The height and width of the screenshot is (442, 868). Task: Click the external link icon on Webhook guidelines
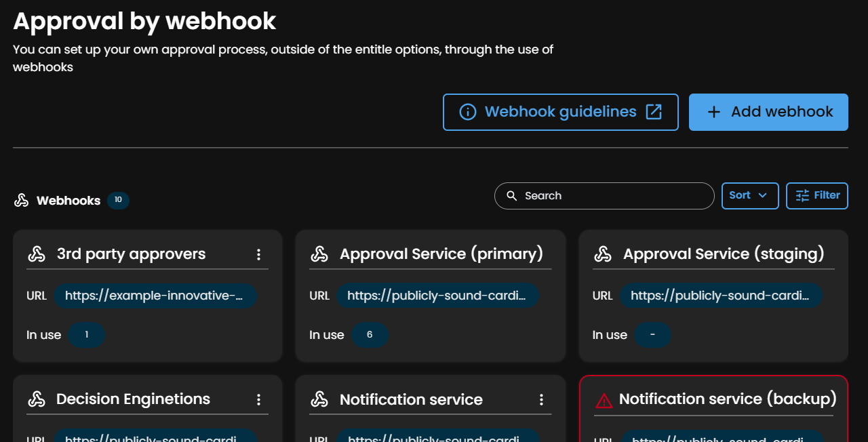(x=654, y=112)
